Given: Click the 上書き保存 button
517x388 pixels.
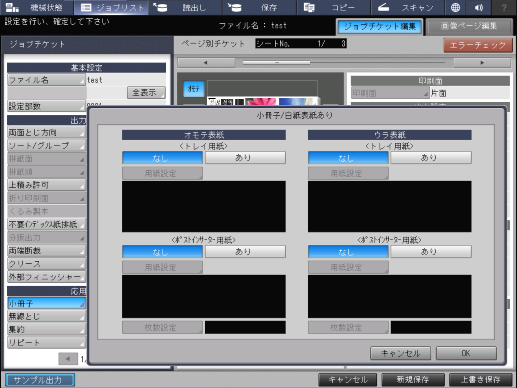Looking at the screenshot, I should click(x=480, y=380).
